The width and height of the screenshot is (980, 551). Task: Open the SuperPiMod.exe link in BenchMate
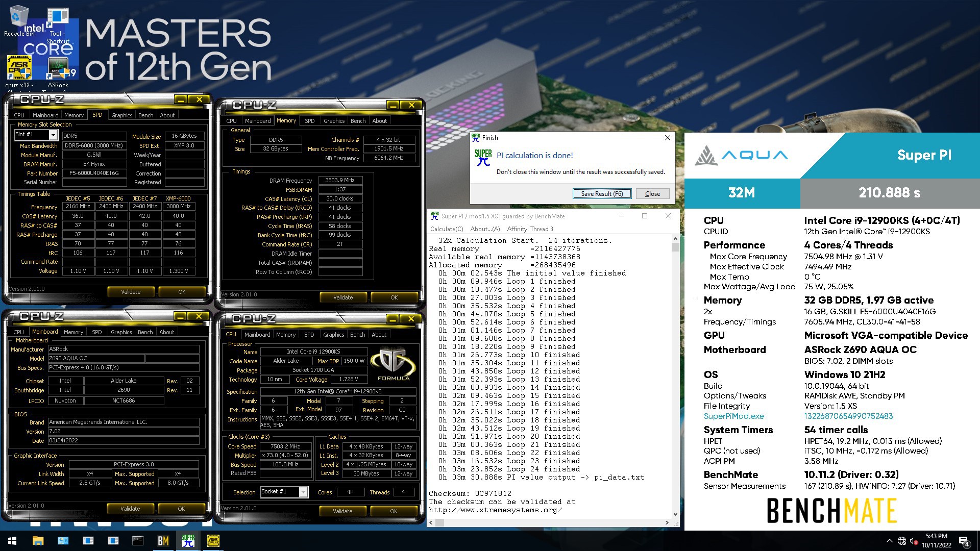click(733, 416)
